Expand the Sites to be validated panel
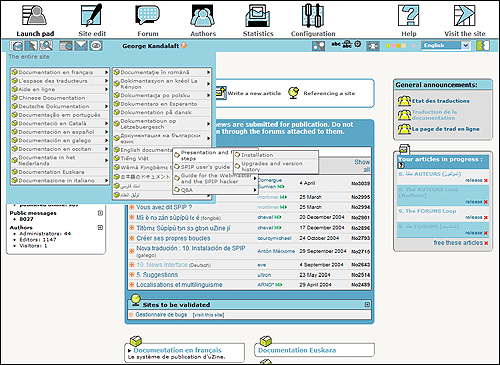This screenshot has width=500, height=365. 367,304
